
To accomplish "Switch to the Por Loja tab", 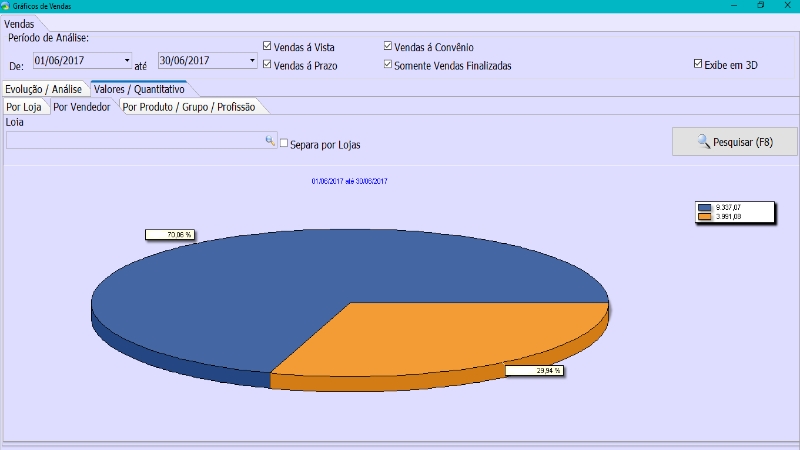I will click(24, 107).
